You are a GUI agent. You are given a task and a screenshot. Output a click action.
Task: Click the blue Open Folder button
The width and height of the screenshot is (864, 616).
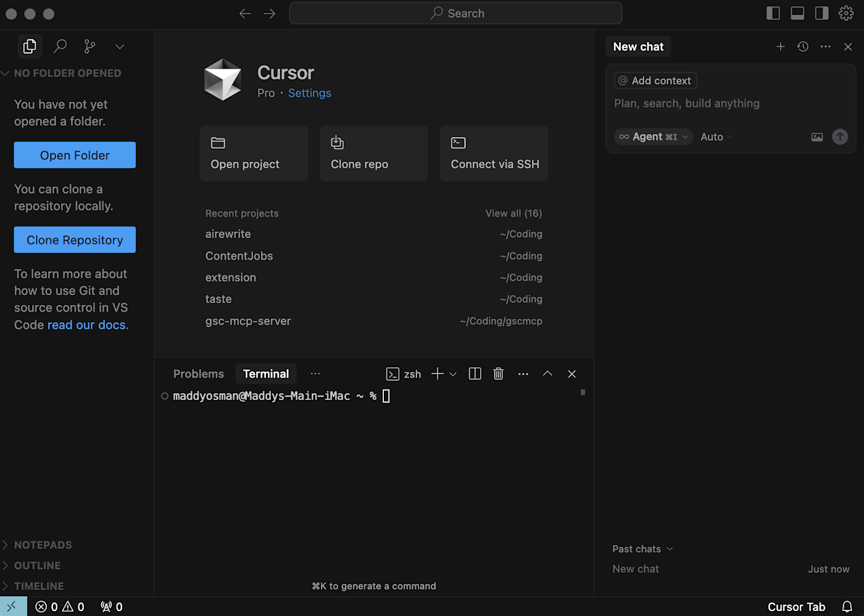coord(75,155)
